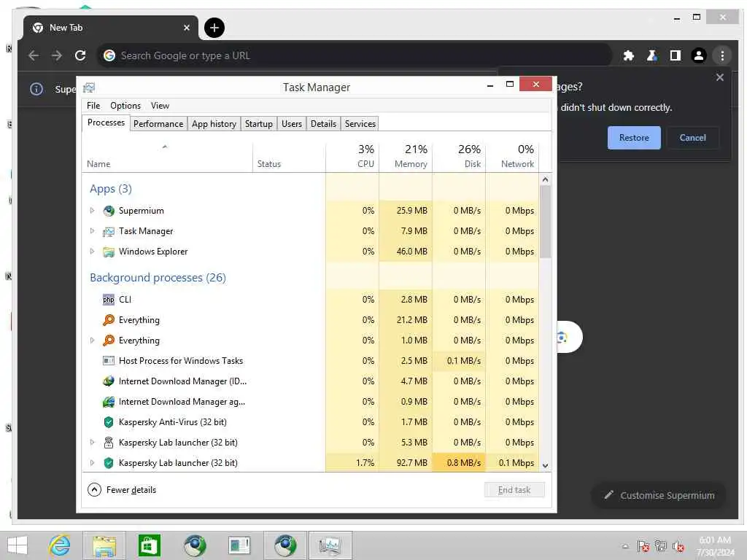The height and width of the screenshot is (560, 747).
Task: Click the Internet Download Manager agent icon
Action: click(x=109, y=402)
